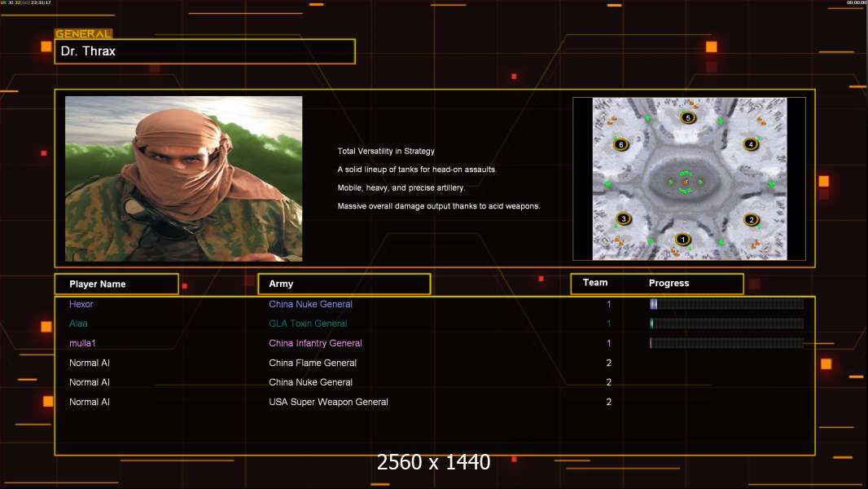The image size is (868, 489).
Task: Click mulla1's loading progress bar
Action: (727, 343)
